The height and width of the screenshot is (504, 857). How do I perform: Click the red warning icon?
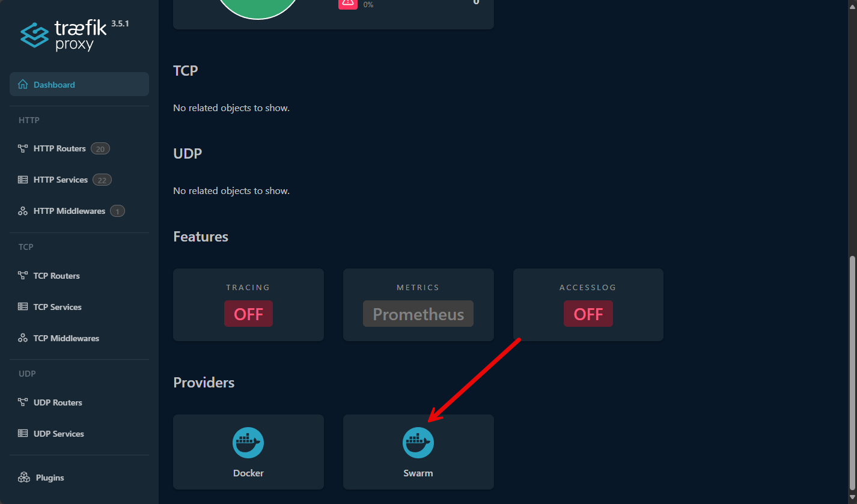[347, 2]
